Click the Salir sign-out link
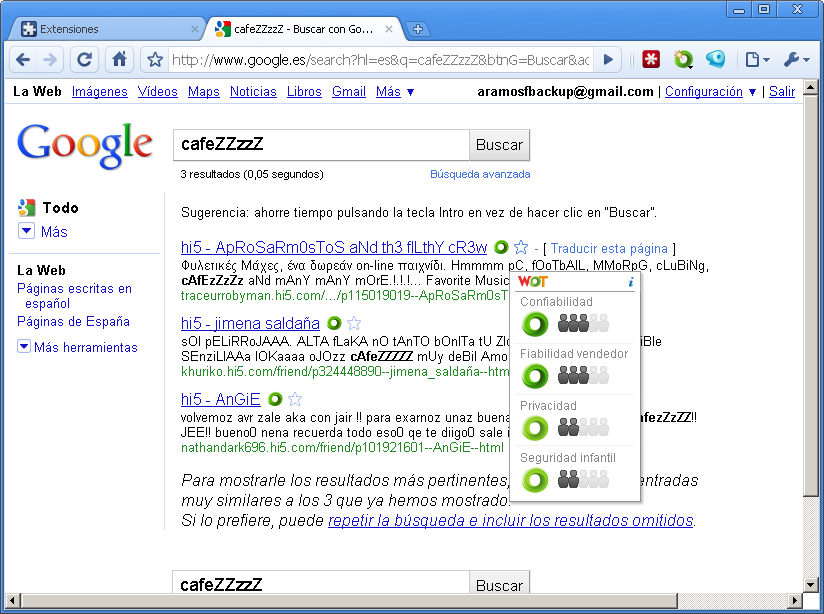The image size is (824, 614). (782, 91)
